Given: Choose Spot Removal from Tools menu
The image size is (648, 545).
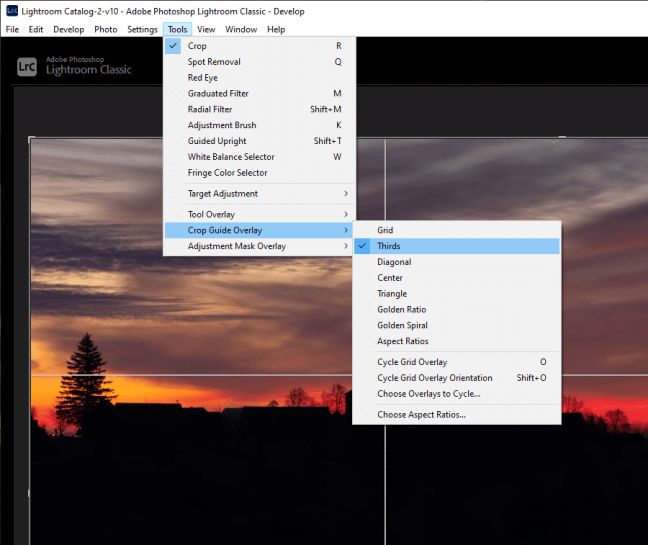Looking at the screenshot, I should 214,62.
